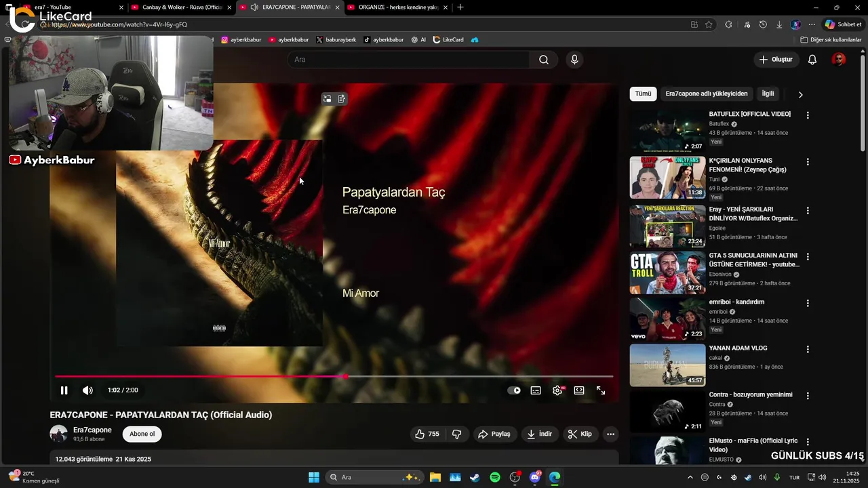The width and height of the screenshot is (868, 488).
Task: Open browser extensions puzzle icon
Action: 728,24
